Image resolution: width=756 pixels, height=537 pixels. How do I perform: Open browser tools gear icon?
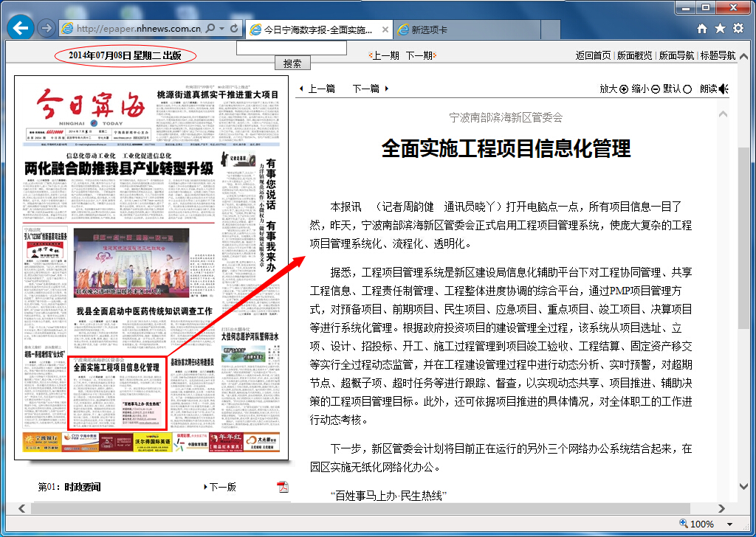(x=738, y=29)
